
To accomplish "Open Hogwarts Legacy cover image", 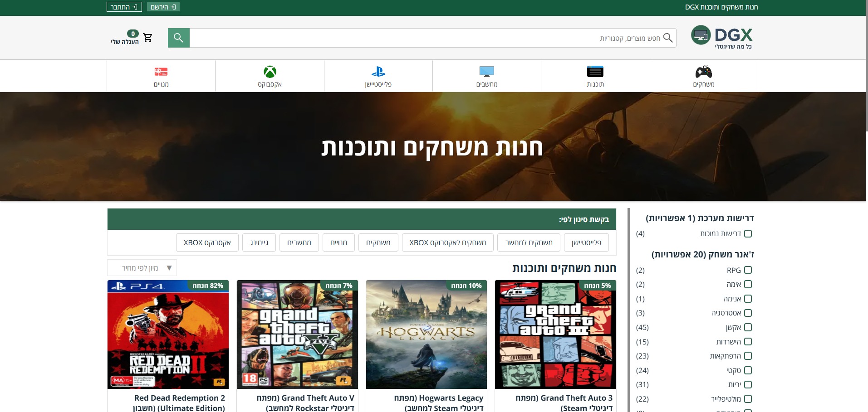I will tap(427, 334).
